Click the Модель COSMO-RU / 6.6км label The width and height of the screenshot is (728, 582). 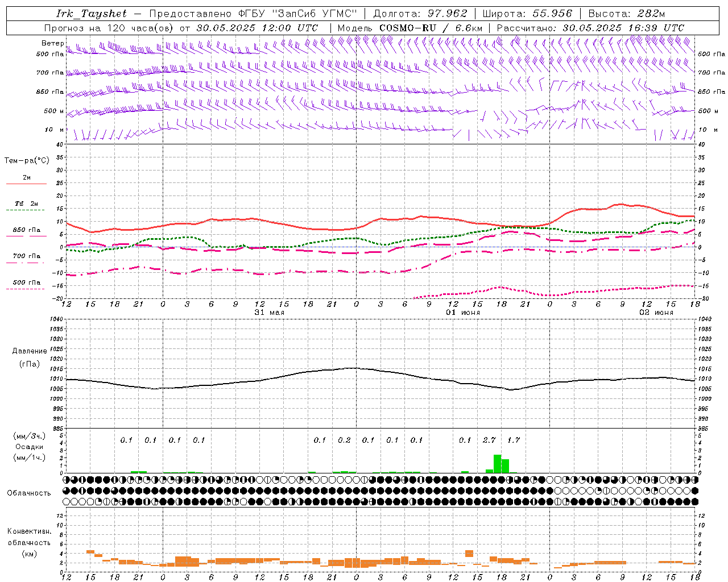coord(410,28)
